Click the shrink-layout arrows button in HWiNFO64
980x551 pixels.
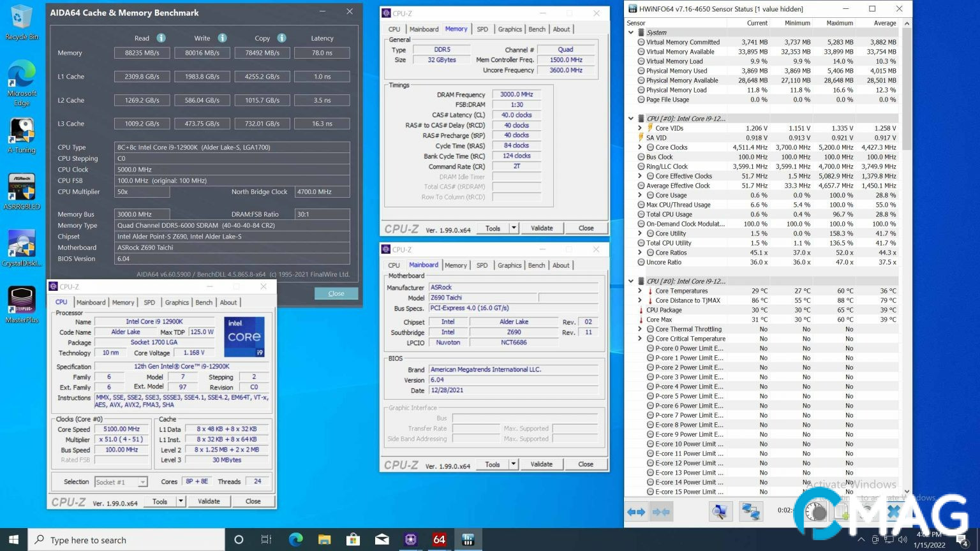662,511
